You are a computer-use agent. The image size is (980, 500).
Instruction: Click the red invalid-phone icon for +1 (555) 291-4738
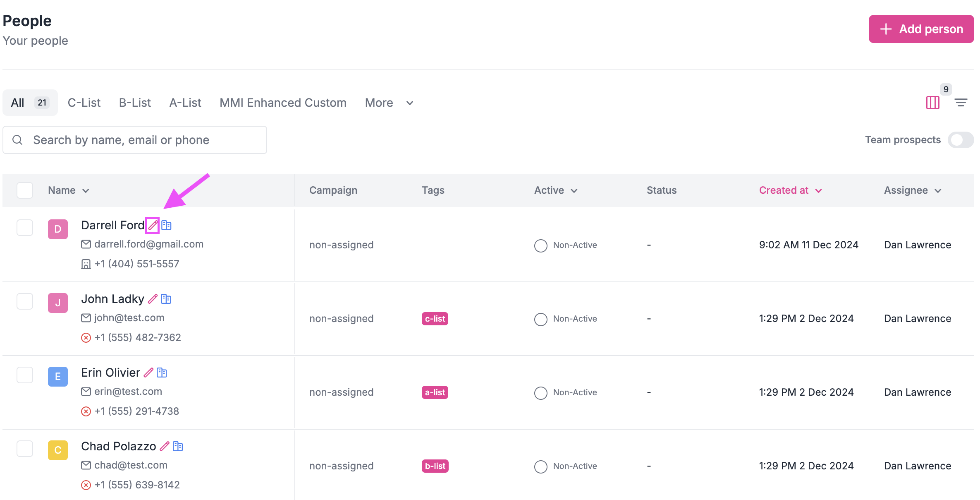86,411
